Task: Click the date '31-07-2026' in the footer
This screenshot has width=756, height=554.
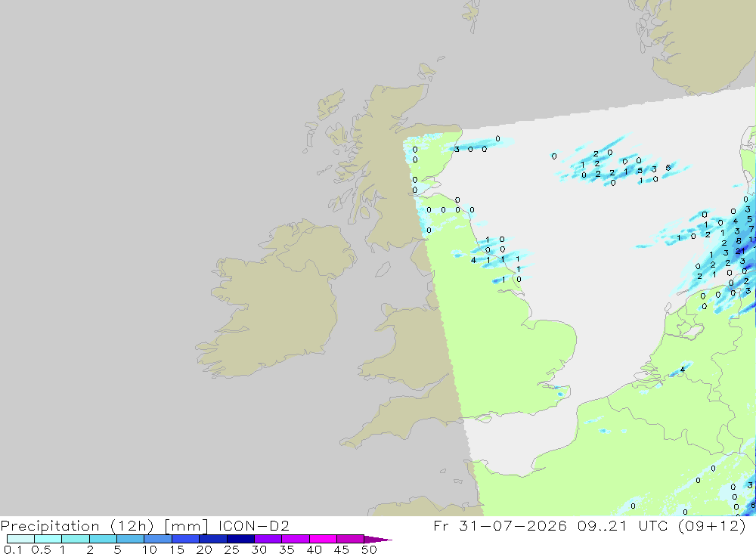Action: [513, 525]
